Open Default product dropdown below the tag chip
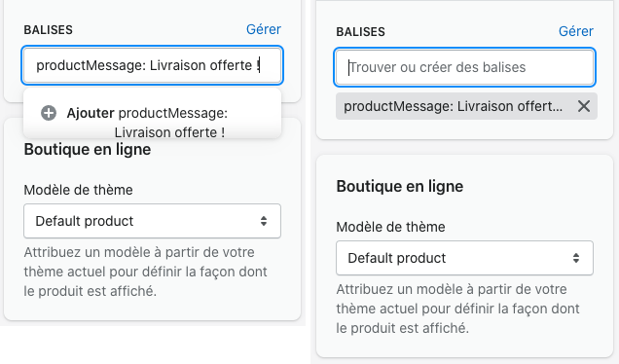The height and width of the screenshot is (364, 619). point(464,258)
